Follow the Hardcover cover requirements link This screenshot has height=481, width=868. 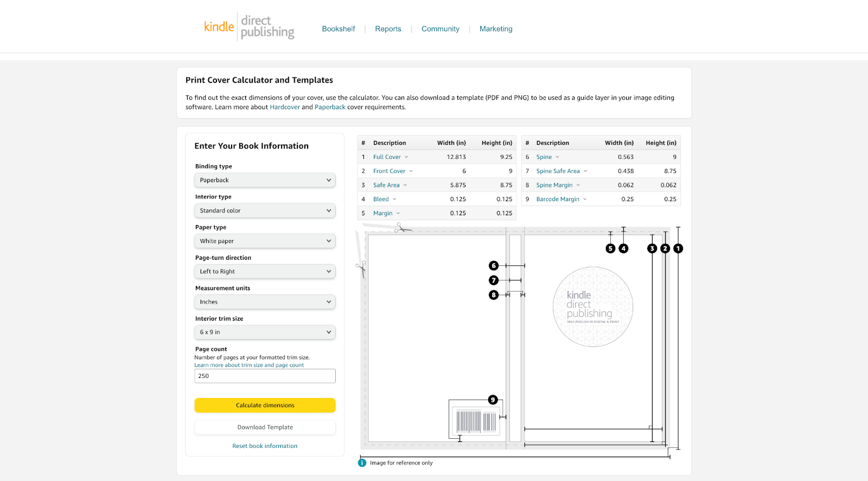coord(285,107)
